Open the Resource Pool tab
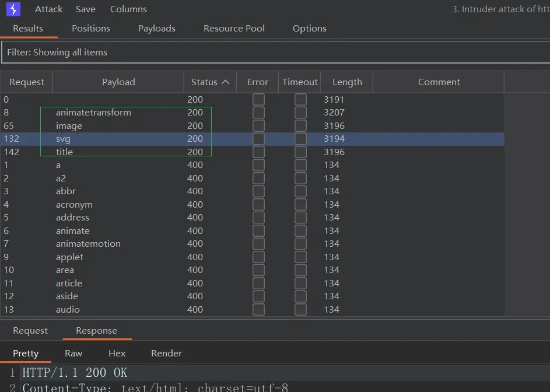The width and height of the screenshot is (550, 392). (x=234, y=29)
